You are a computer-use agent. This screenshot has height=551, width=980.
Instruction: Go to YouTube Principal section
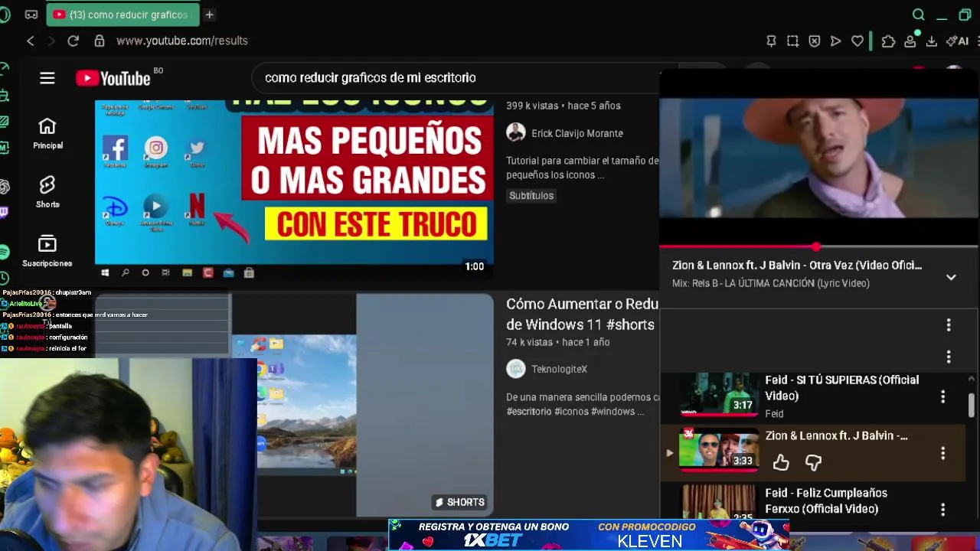47,134
